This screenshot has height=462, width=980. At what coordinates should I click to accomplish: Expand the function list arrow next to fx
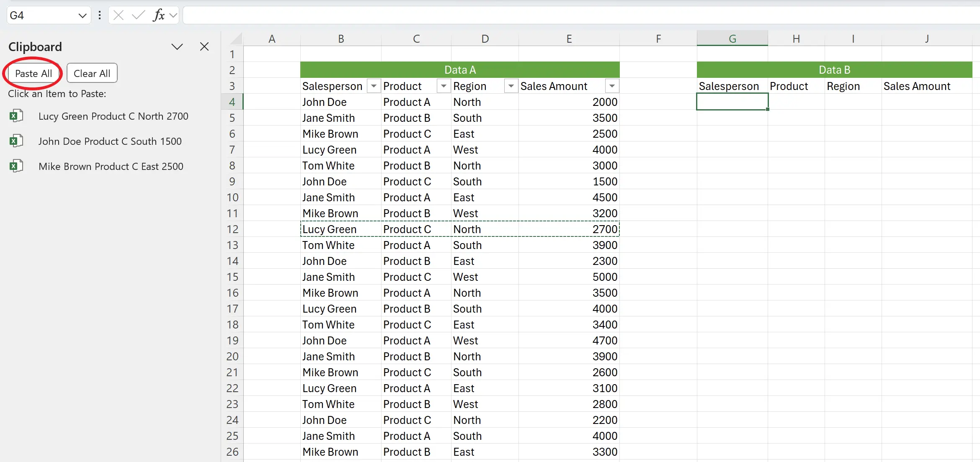(x=173, y=15)
